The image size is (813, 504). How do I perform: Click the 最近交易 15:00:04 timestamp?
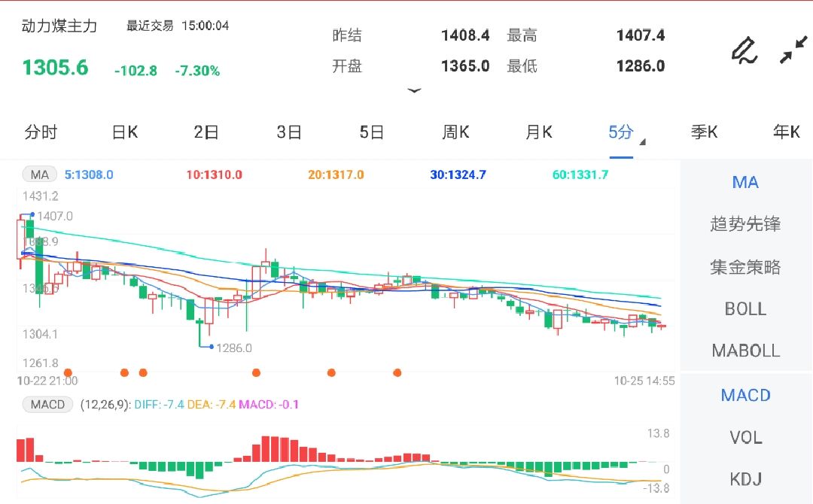[178, 26]
